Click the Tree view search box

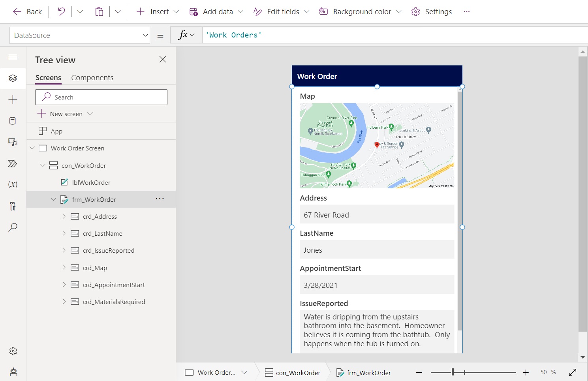pos(101,97)
